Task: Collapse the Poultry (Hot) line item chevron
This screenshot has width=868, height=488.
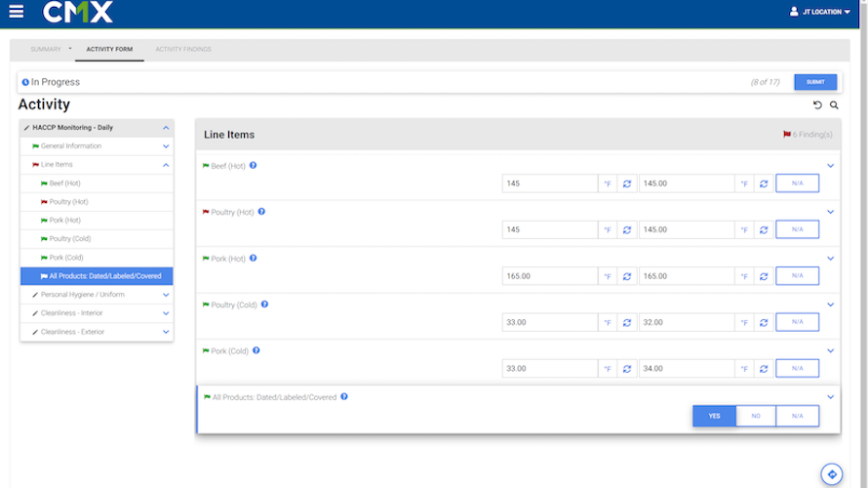Action: [831, 212]
